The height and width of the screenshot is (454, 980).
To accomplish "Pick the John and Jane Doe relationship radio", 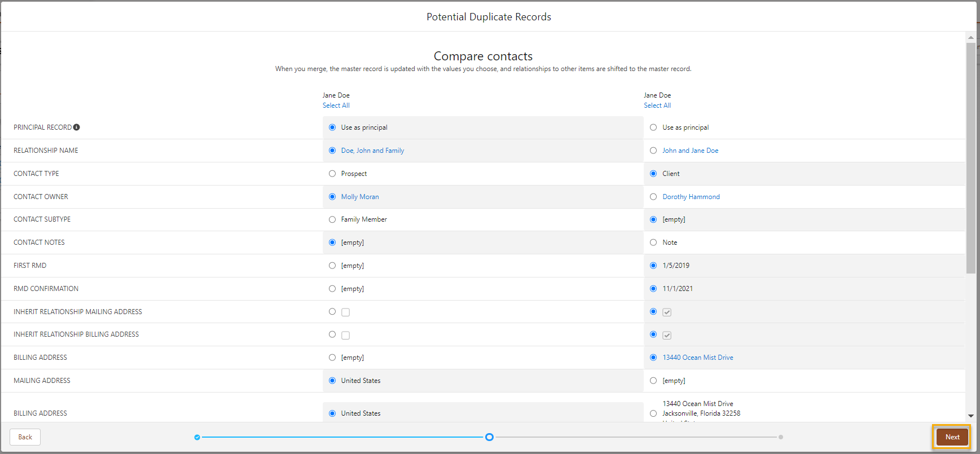I will click(653, 151).
